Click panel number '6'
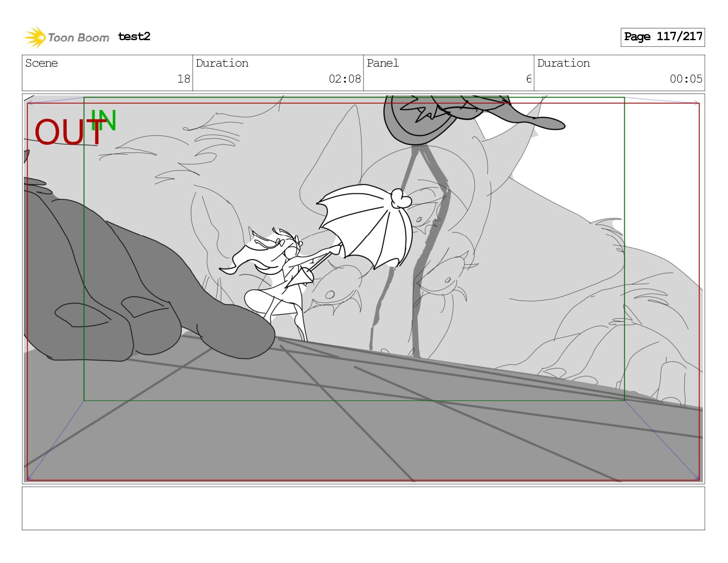The height and width of the screenshot is (563, 728). (x=529, y=79)
